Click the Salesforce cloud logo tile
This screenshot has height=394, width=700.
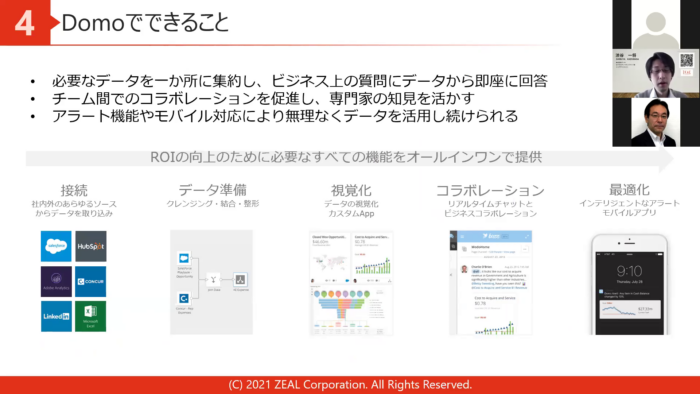tap(56, 246)
